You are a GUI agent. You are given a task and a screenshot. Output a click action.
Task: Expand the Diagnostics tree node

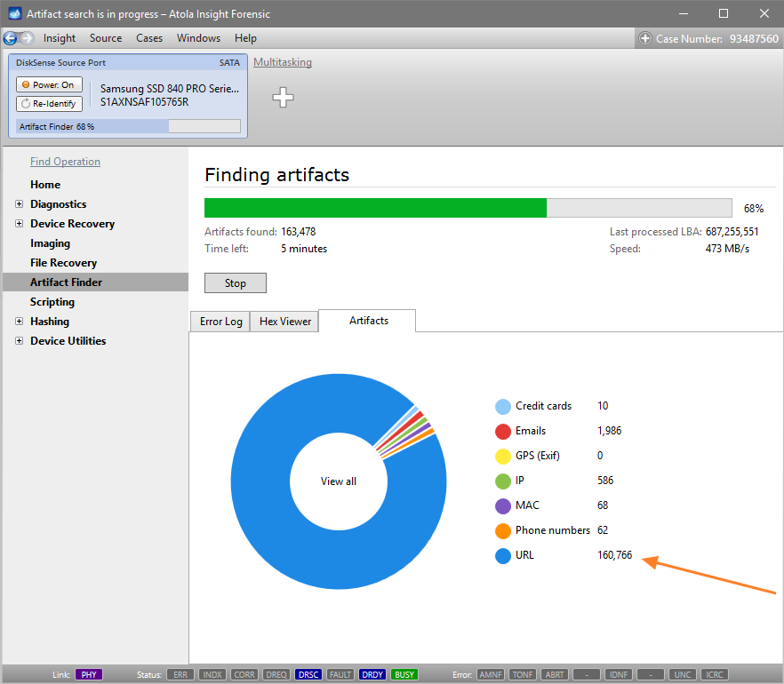click(20, 204)
